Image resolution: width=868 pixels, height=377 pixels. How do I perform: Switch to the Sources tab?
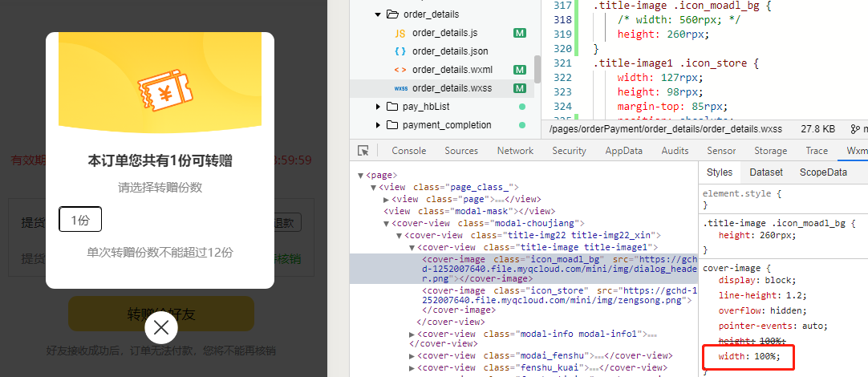pos(461,151)
